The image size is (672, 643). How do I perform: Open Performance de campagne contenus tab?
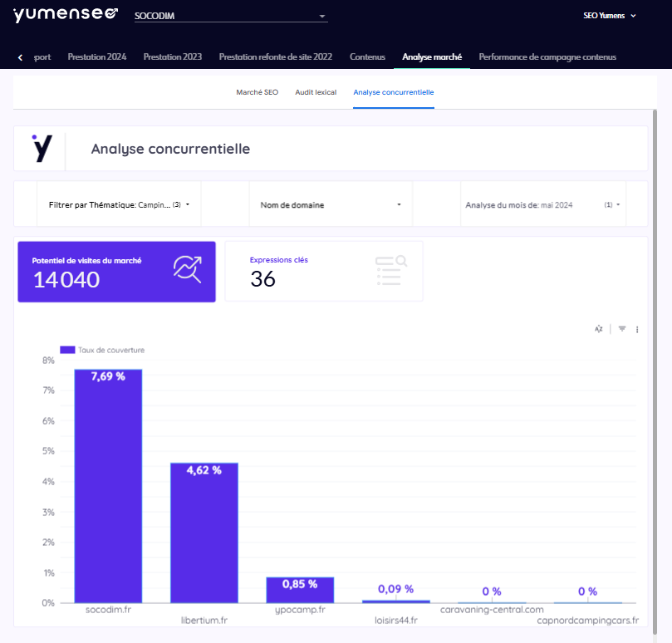coord(547,57)
